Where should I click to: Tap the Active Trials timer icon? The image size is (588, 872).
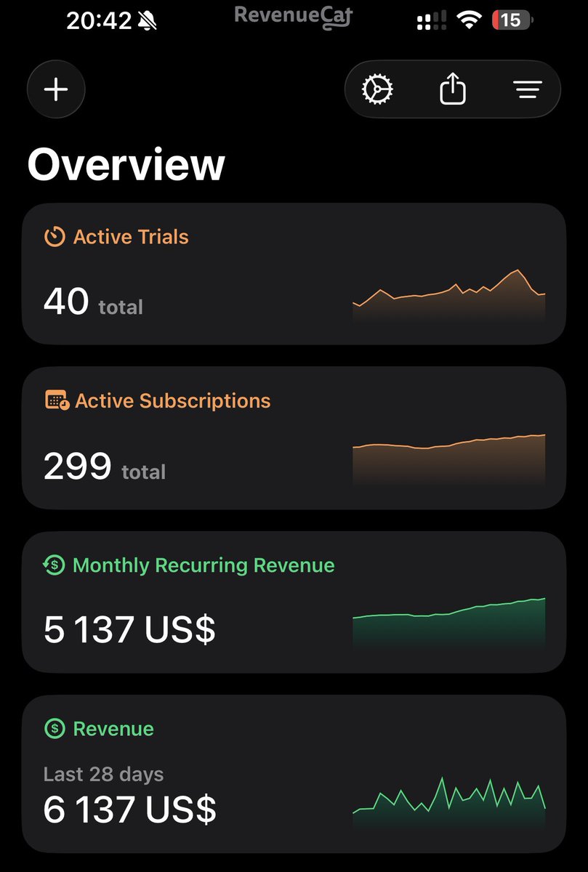click(x=55, y=237)
